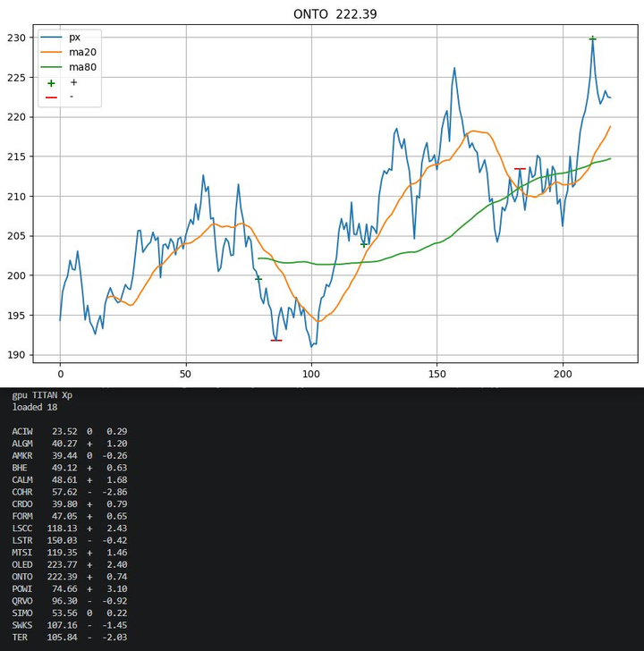644x651 pixels.
Task: Click the green plus marker at the 230 peak
Action: (x=592, y=38)
